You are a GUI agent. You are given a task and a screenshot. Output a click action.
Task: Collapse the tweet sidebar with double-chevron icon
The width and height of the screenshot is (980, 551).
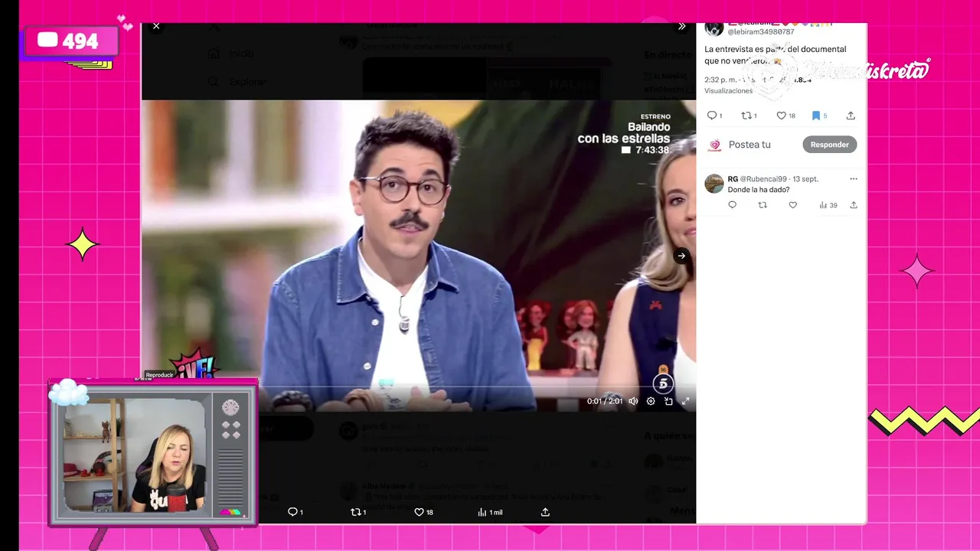(x=681, y=27)
